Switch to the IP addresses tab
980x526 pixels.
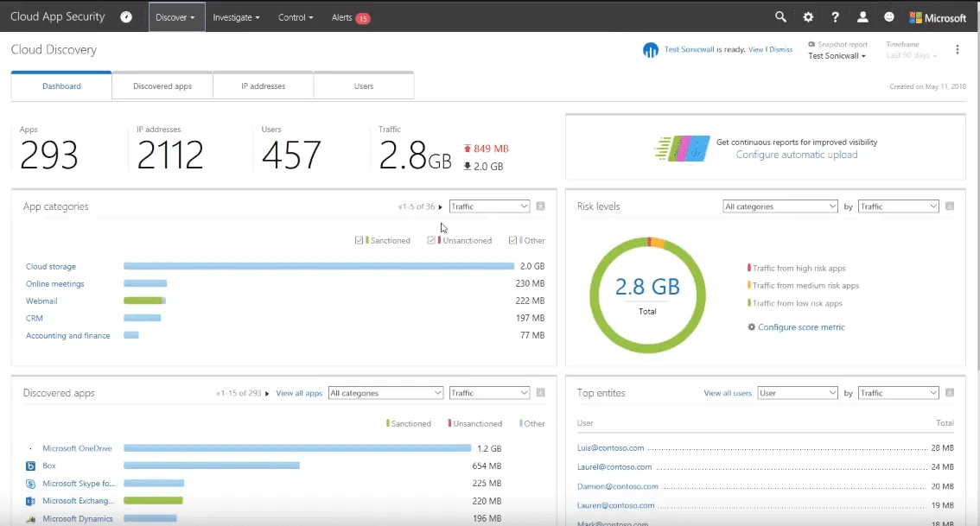coord(263,86)
